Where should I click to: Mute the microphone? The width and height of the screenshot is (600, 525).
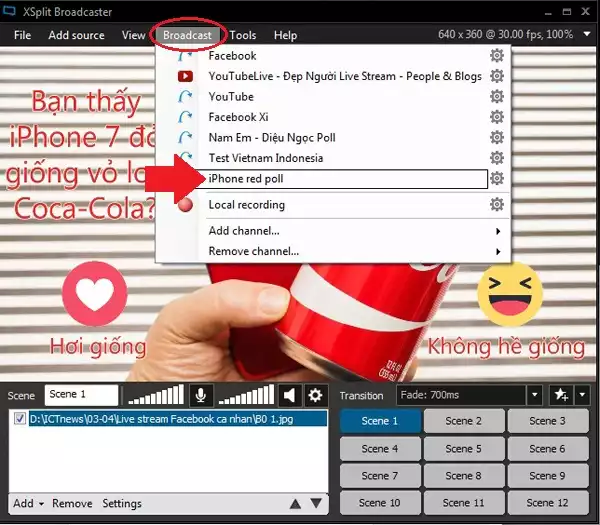pos(201,395)
